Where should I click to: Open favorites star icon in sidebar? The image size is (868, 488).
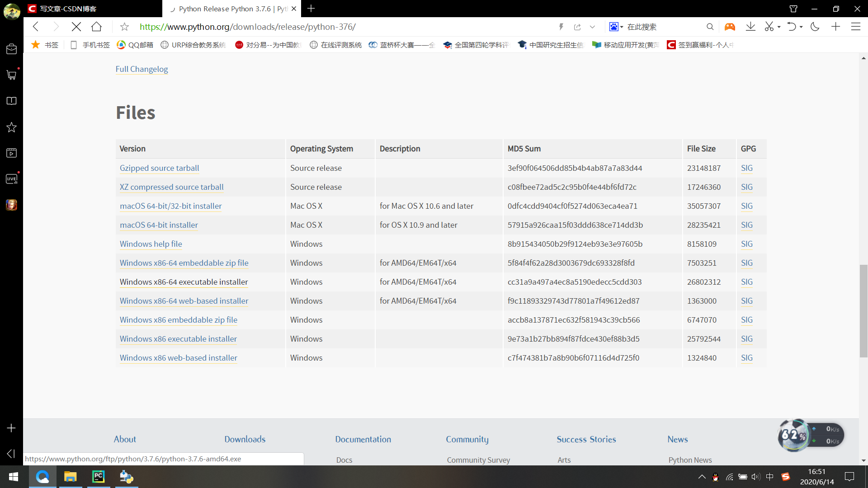pos(11,127)
